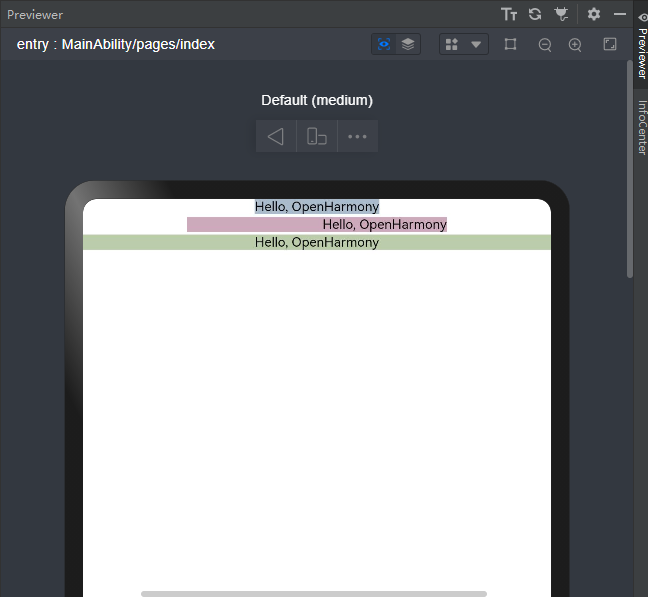Click the frame crop icon
The height and width of the screenshot is (597, 648).
click(511, 44)
